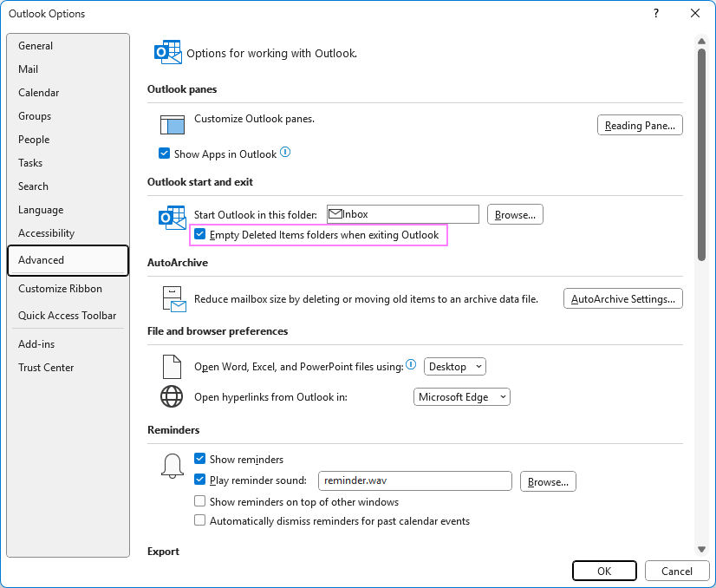
Task: Open the Desktop dropdown for Office files
Action: click(x=455, y=366)
